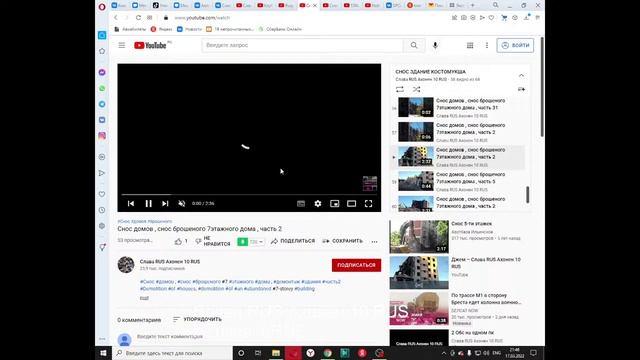Click the playlist panel scrollbar
Viewport: 640px width, 360px height.
tap(527, 195)
